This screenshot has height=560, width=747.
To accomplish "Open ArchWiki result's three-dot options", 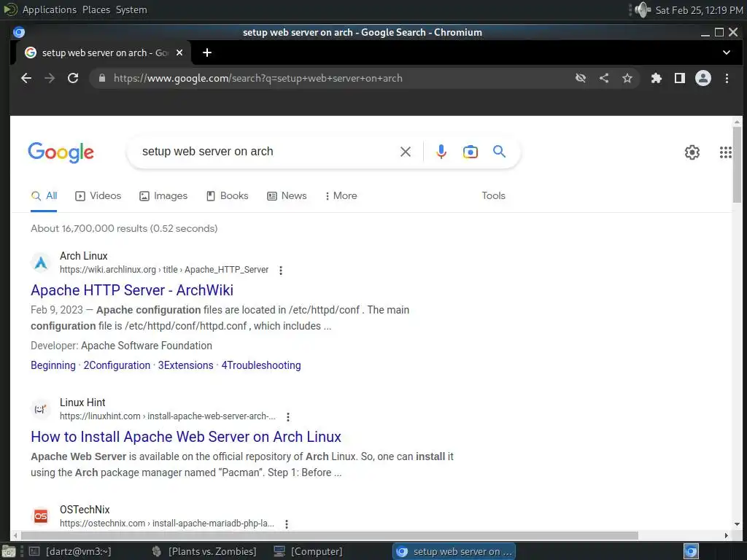I will coord(281,271).
